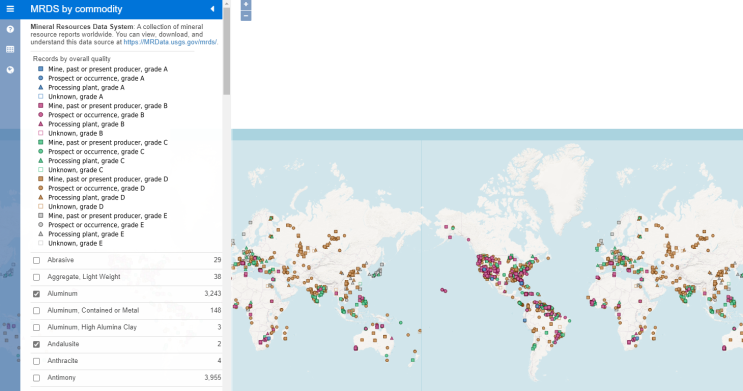Click legend icon for Prospect or occurrence, grade C
This screenshot has height=391, width=743.
click(41, 151)
